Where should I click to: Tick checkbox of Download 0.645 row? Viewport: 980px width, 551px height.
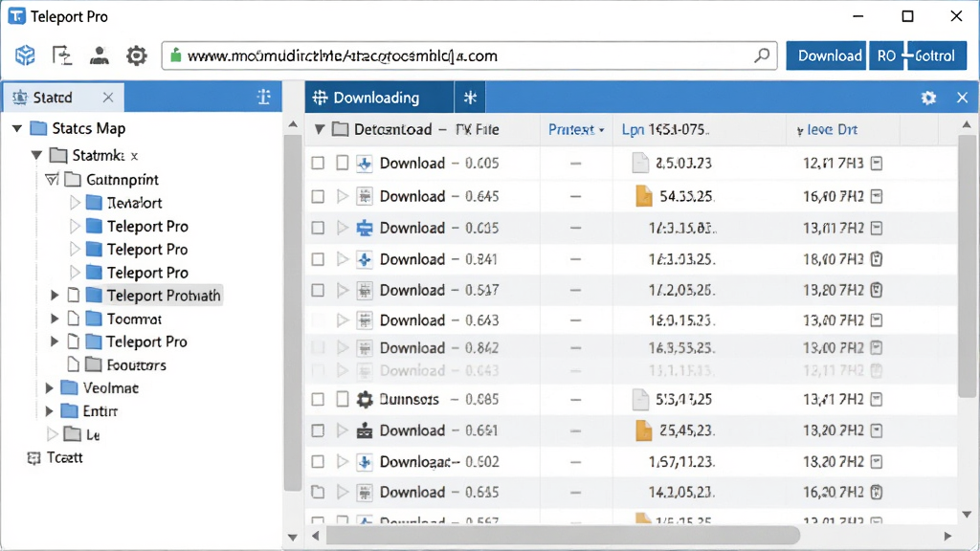tap(318, 197)
